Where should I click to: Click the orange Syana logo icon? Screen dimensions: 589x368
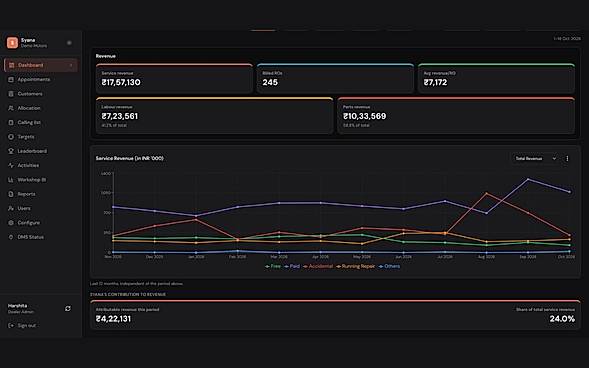(12, 42)
